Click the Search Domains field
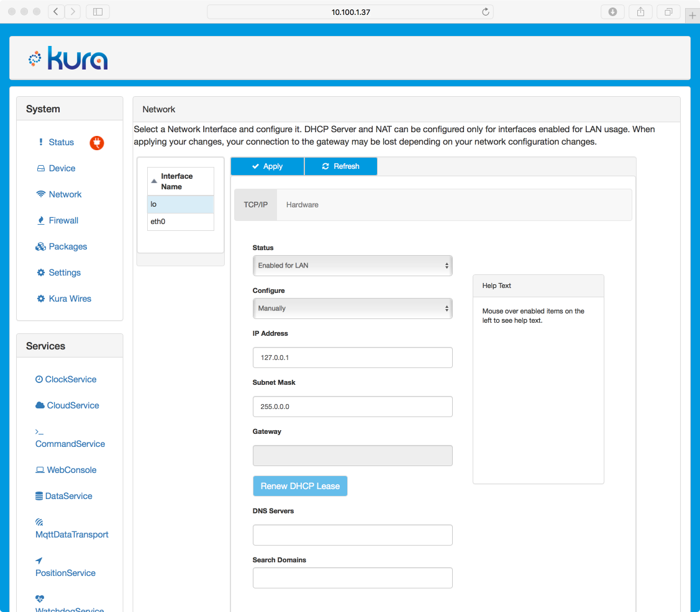This screenshot has height=612, width=700. tap(352, 578)
